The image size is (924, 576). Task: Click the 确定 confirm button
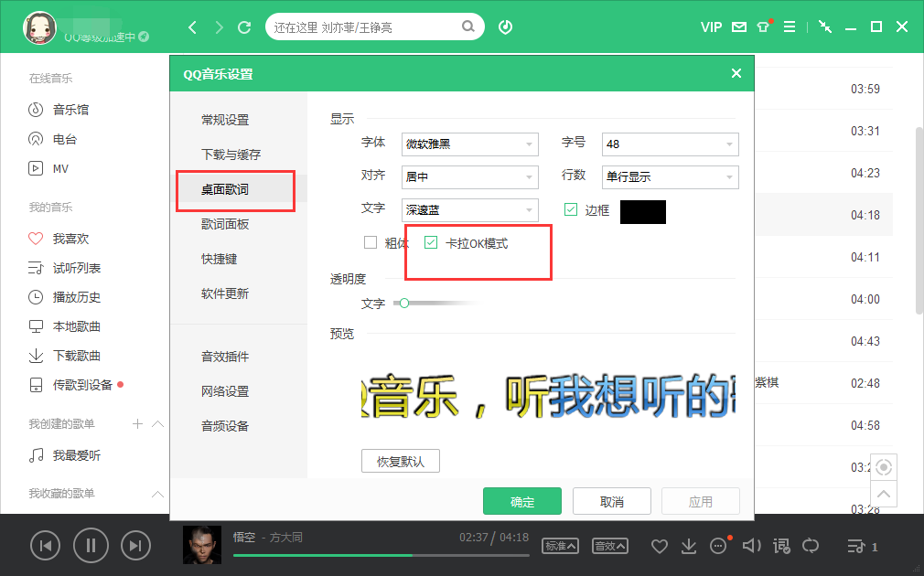(x=522, y=502)
